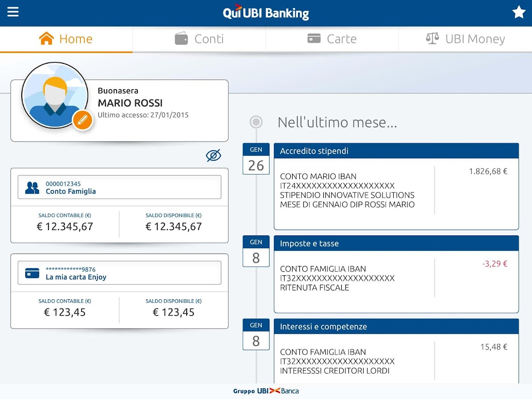Switch to the UBI Money tab
The width and height of the screenshot is (532, 399).
(x=465, y=39)
